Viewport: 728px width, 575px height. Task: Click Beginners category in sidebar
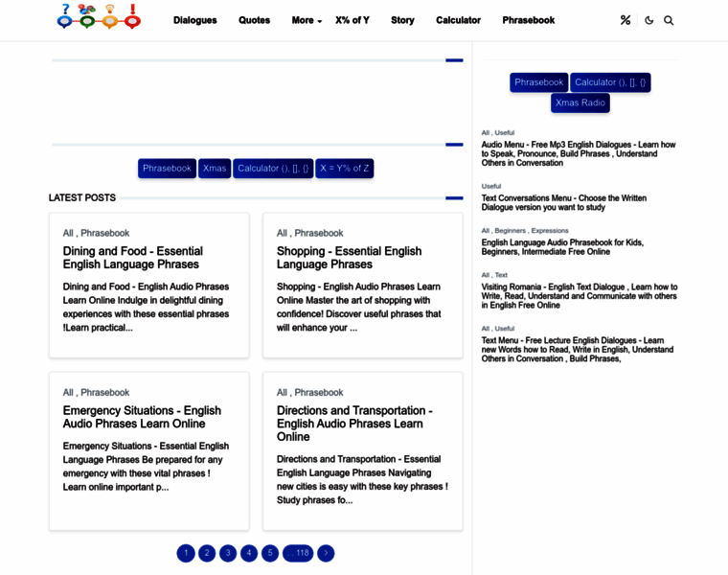coord(510,230)
